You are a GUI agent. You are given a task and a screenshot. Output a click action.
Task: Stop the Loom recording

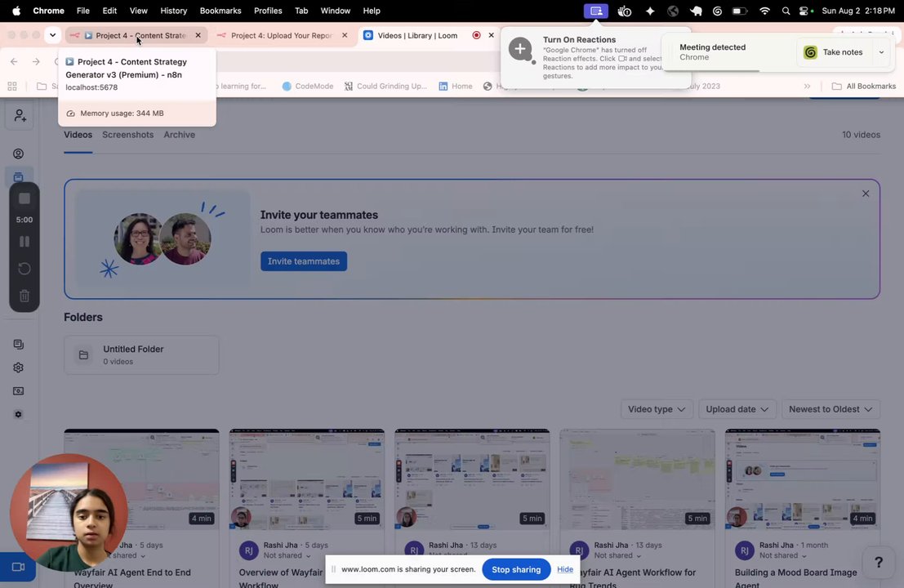pyautogui.click(x=24, y=198)
